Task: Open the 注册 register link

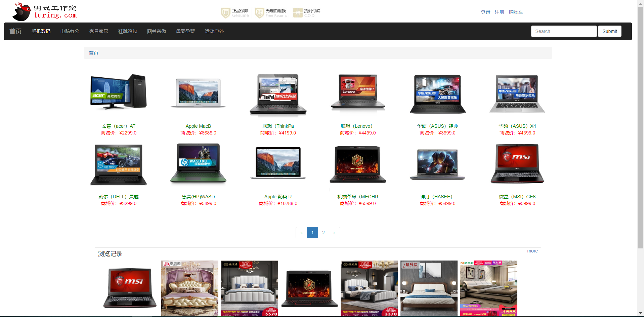Action: click(x=500, y=12)
